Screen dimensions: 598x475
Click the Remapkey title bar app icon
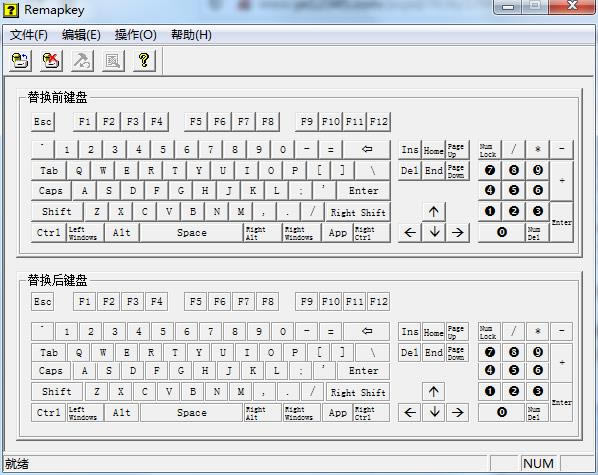point(11,10)
